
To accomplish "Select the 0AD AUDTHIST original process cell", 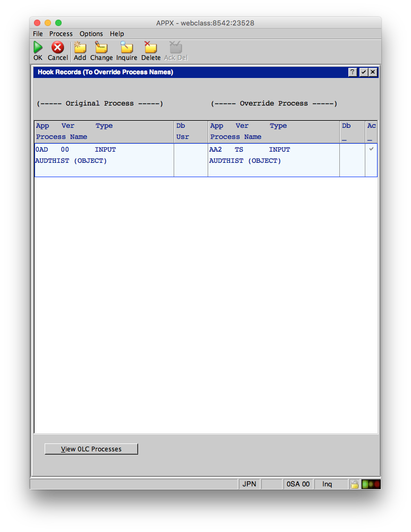I will point(104,155).
